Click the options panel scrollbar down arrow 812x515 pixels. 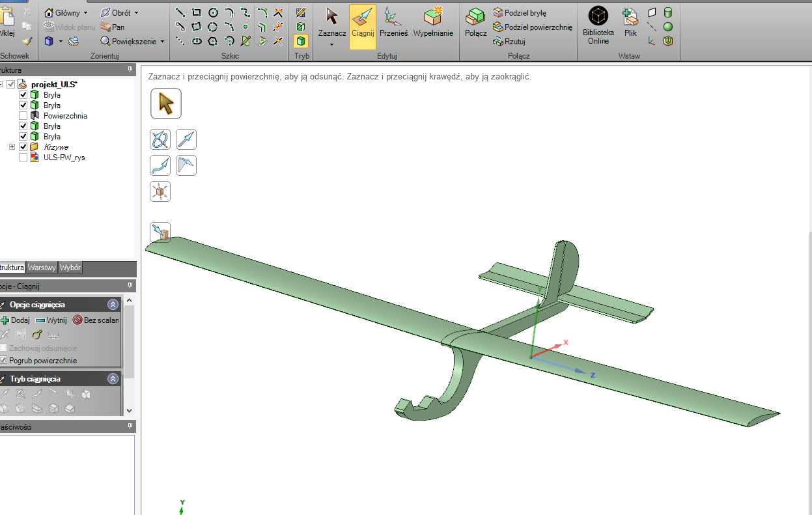(129, 410)
